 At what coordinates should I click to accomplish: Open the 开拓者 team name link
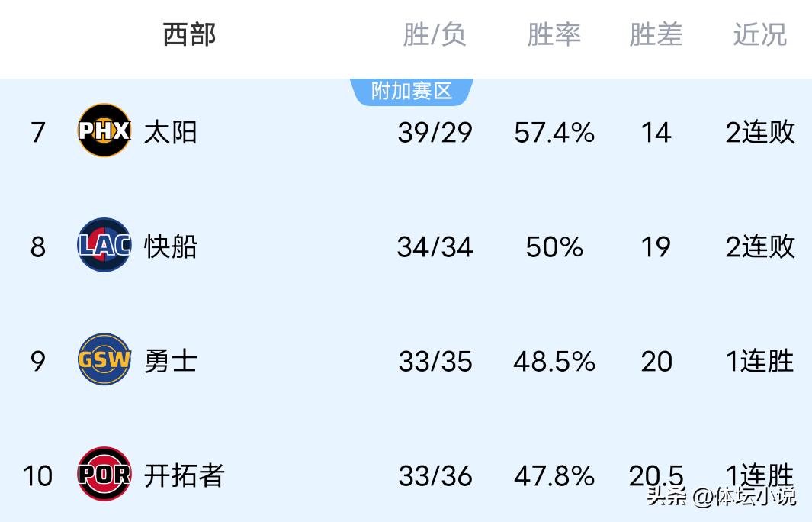pyautogui.click(x=184, y=475)
